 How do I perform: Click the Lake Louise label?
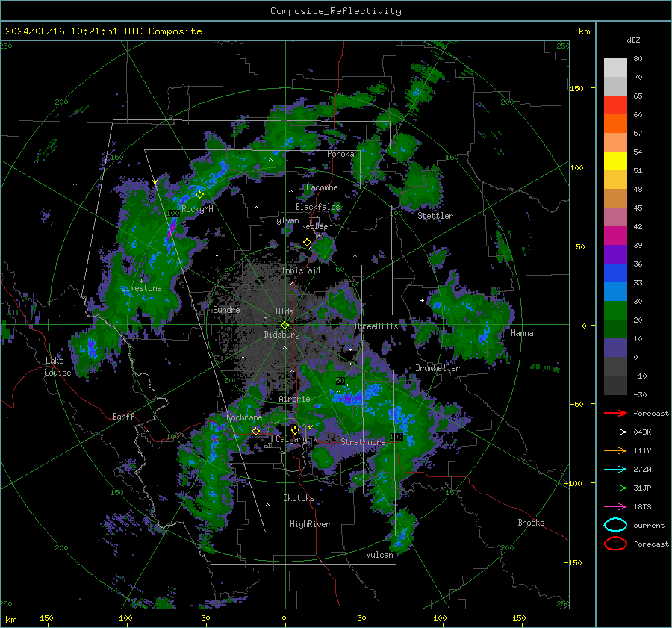pyautogui.click(x=57, y=367)
